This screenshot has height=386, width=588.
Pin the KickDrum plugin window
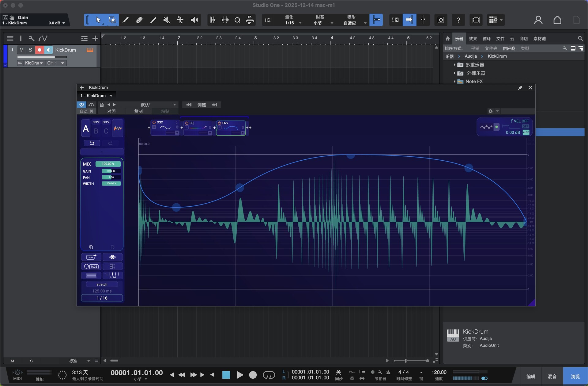pyautogui.click(x=520, y=88)
